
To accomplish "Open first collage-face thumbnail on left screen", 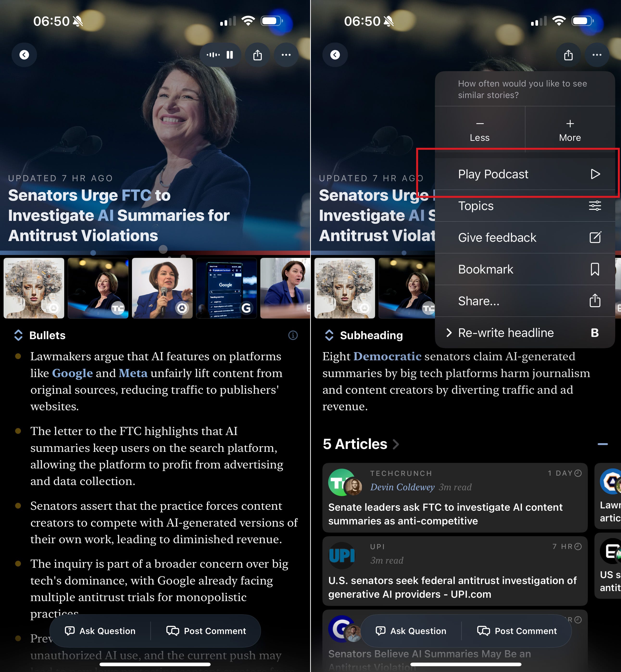I will click(34, 288).
